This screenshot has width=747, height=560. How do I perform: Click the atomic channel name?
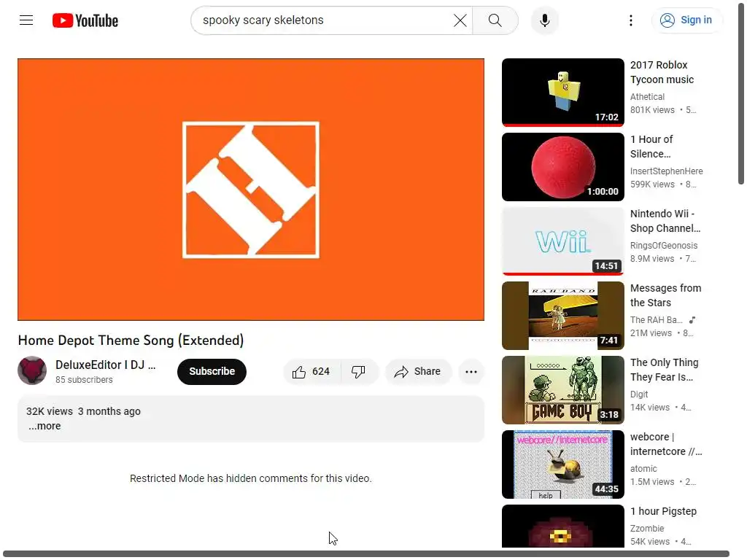point(643,469)
